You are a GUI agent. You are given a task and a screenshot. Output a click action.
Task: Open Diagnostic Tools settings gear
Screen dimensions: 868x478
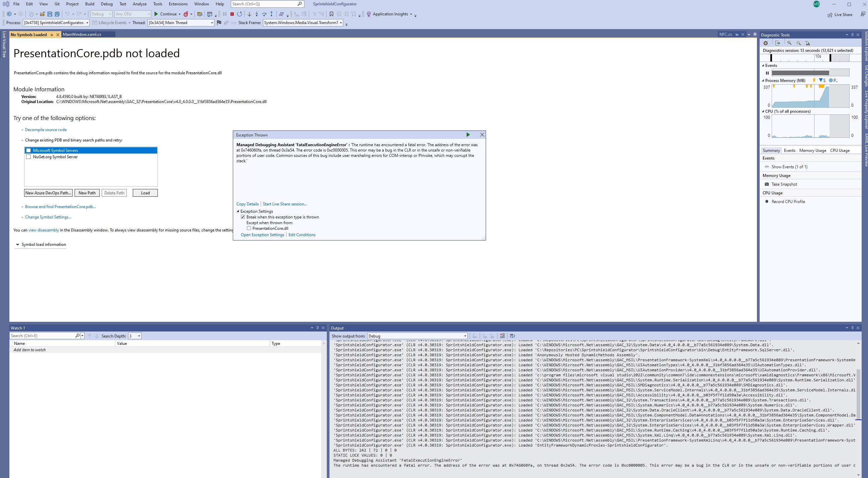tap(766, 43)
